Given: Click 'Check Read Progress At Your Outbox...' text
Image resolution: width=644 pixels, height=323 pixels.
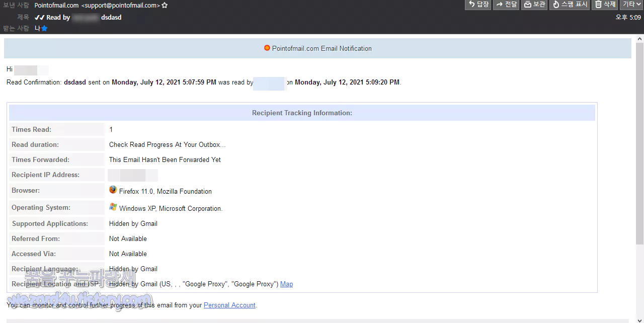Looking at the screenshot, I should [168, 145].
